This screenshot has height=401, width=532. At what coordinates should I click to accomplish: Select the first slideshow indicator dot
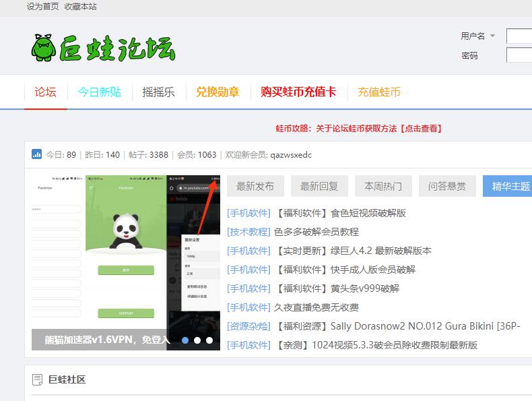[x=185, y=340]
